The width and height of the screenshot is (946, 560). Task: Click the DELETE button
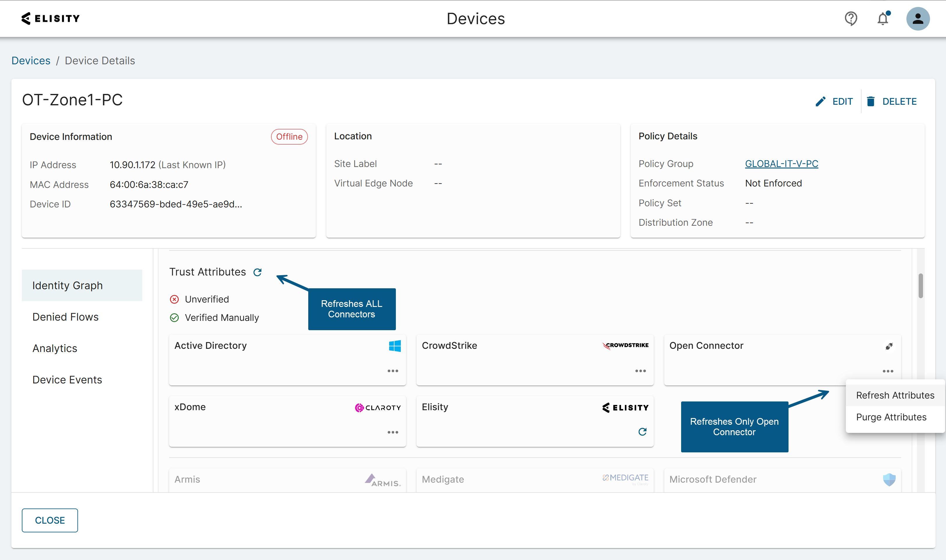(x=891, y=102)
